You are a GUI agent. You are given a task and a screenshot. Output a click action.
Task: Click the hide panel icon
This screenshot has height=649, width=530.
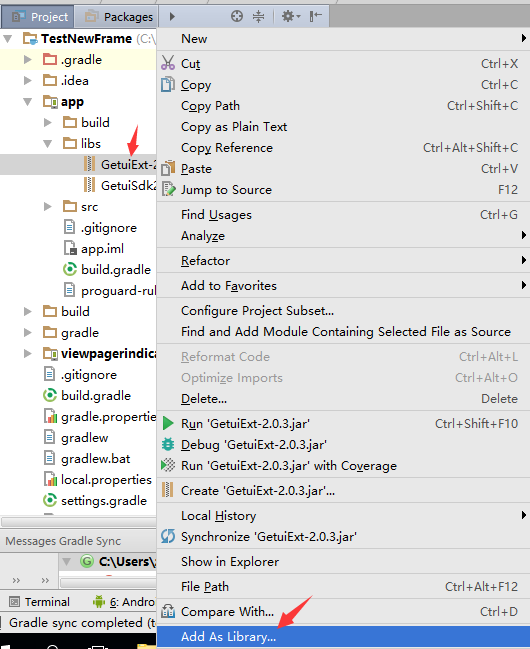tap(316, 17)
